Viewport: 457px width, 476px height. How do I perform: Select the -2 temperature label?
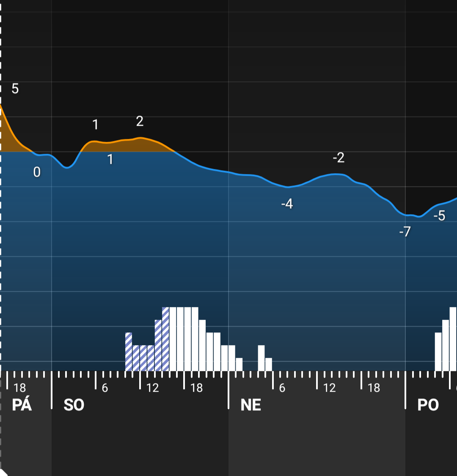click(x=339, y=158)
